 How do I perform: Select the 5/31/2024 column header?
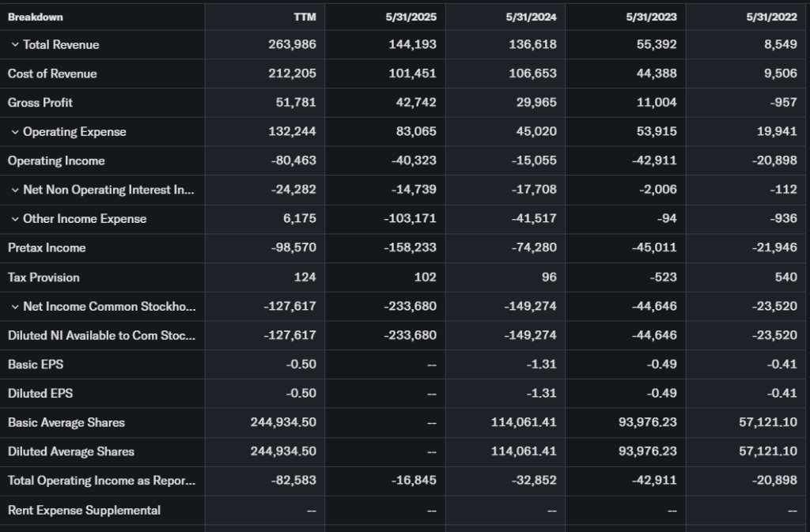534,17
